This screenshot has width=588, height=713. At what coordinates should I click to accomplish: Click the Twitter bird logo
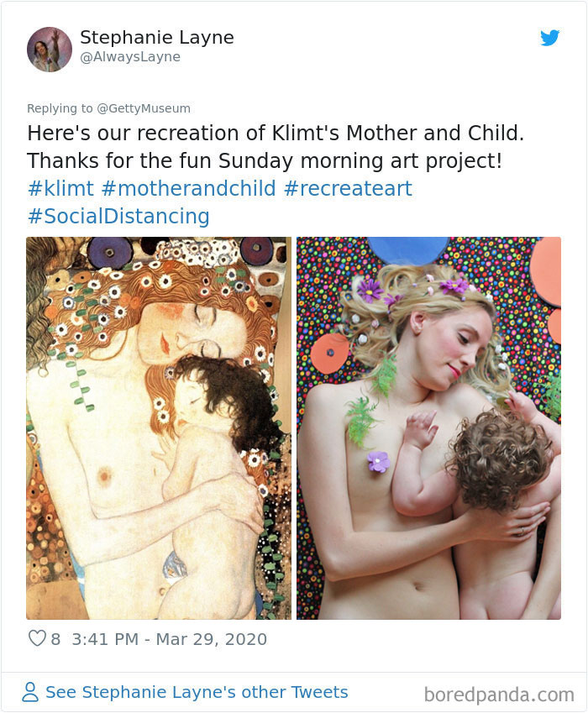point(552,38)
